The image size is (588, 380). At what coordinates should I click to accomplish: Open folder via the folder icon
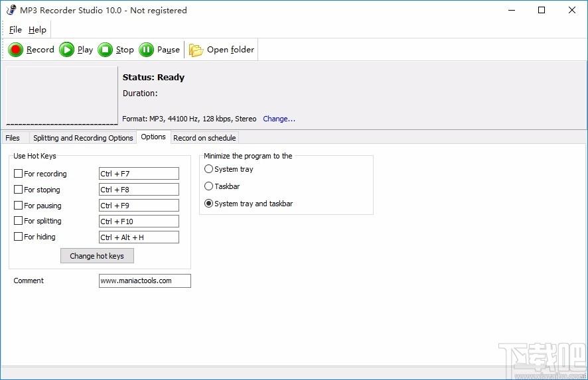pyautogui.click(x=196, y=50)
